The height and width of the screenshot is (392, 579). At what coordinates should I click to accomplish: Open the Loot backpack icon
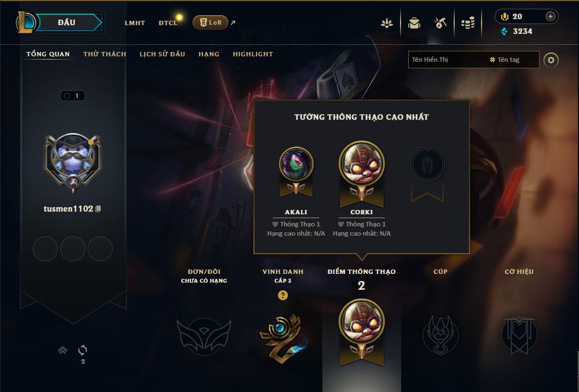[414, 23]
